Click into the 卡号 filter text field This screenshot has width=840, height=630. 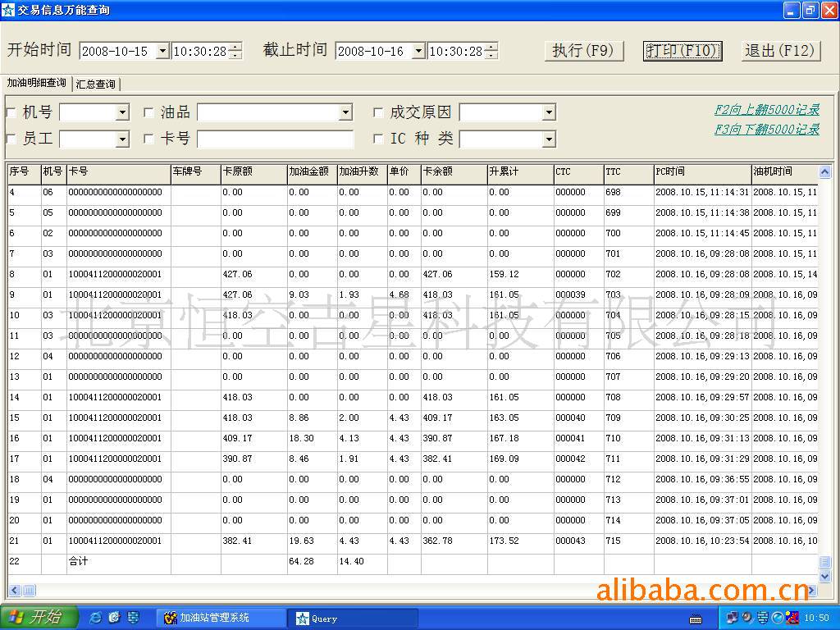(275, 139)
